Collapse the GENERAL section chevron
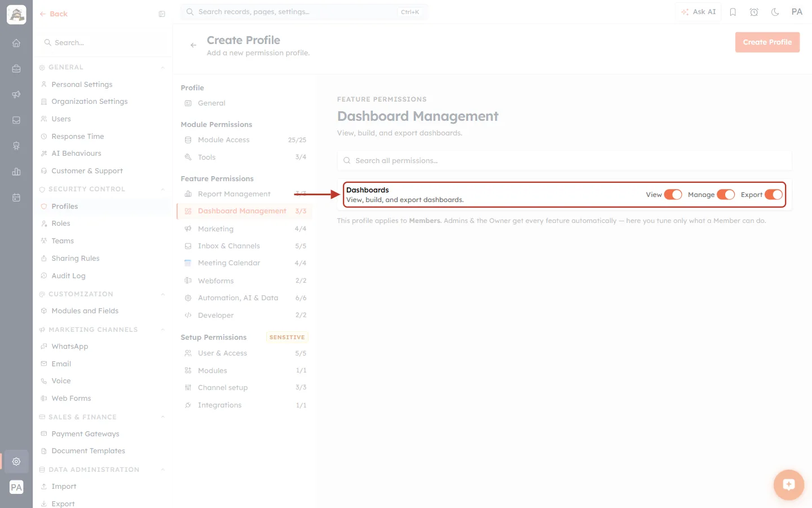The height and width of the screenshot is (508, 812). 162,68
